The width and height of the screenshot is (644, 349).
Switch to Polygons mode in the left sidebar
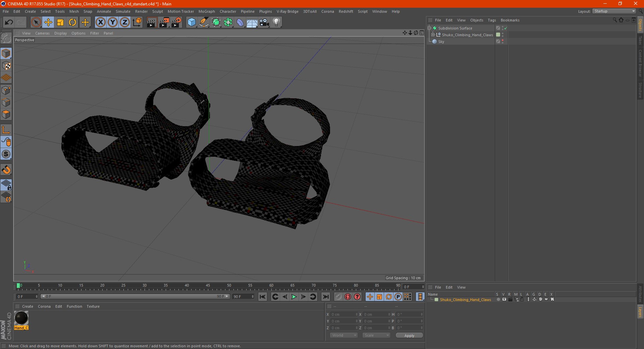(6, 114)
